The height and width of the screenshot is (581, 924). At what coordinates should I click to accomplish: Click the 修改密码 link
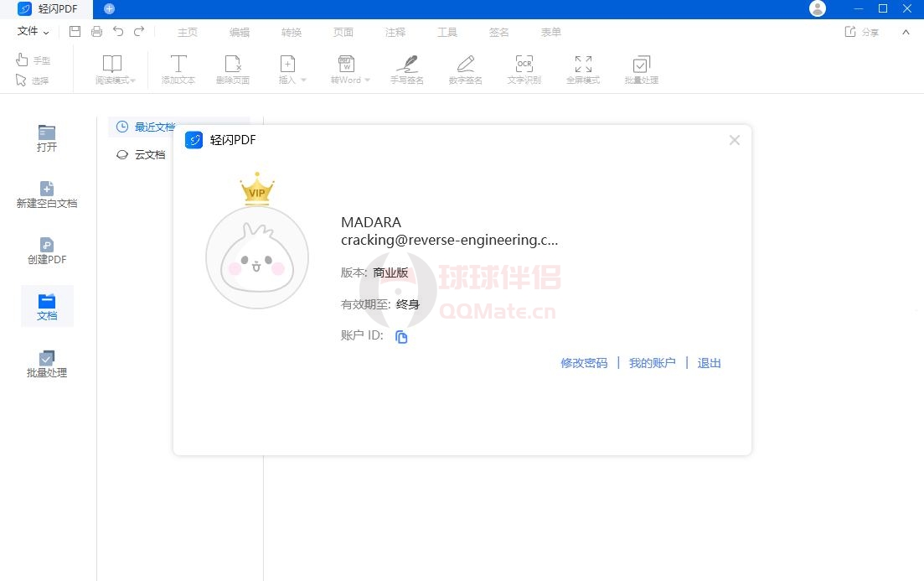[584, 363]
